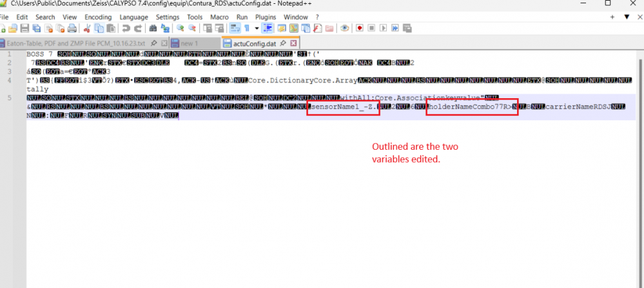Start macro recording with the red Record icon
This screenshot has width=644, height=288.
(x=360, y=28)
